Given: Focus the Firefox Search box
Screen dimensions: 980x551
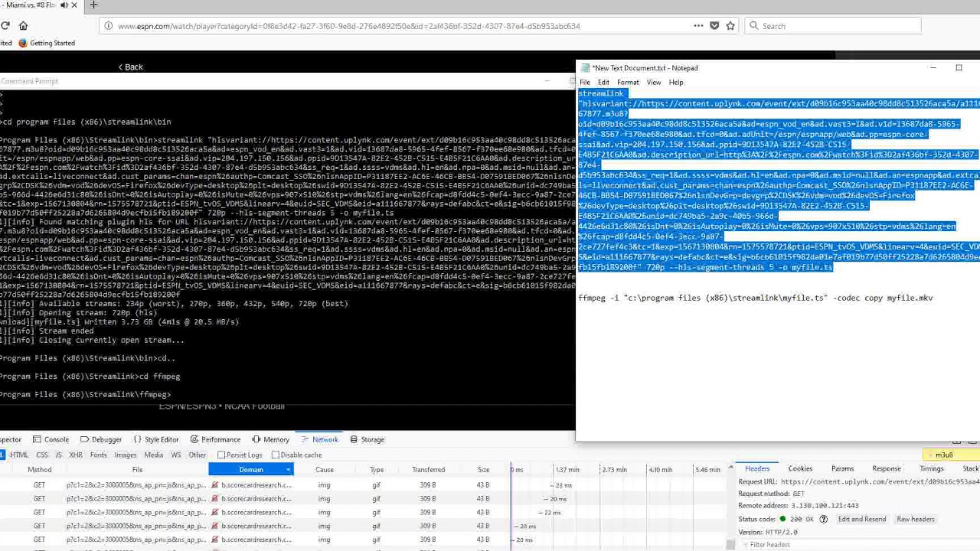Looking at the screenshot, I should click(x=832, y=26).
